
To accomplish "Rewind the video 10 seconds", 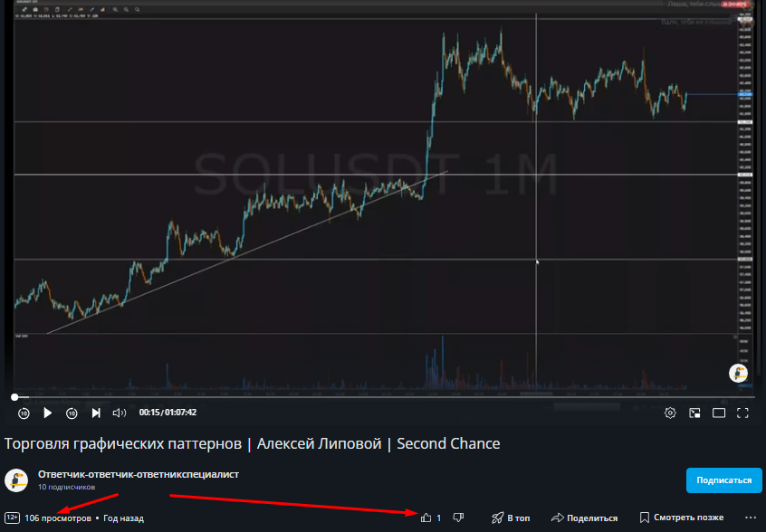I will pyautogui.click(x=24, y=413).
